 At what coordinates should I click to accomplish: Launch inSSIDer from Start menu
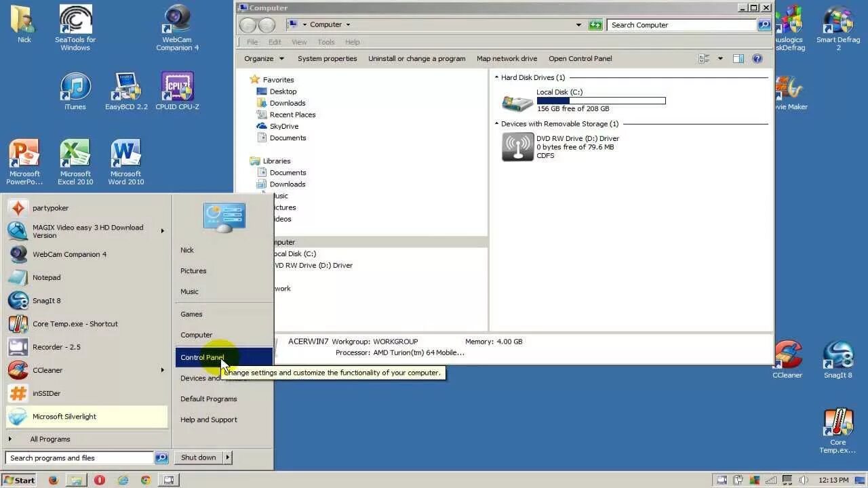86,393
